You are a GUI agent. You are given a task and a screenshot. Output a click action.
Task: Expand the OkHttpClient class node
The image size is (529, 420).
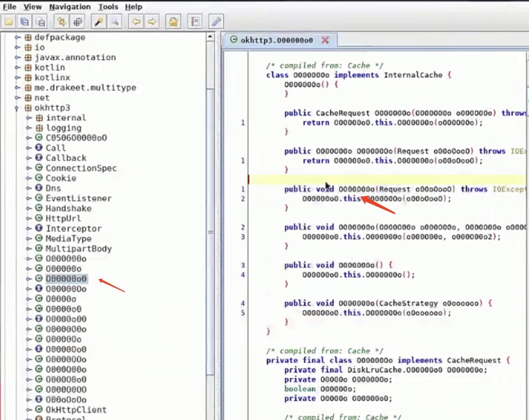click(29, 410)
